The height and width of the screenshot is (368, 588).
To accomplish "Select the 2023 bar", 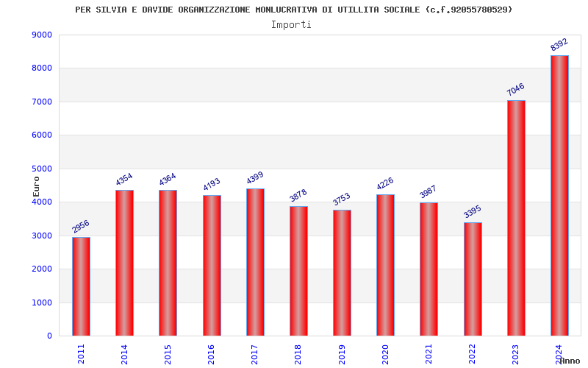I will [x=517, y=218].
